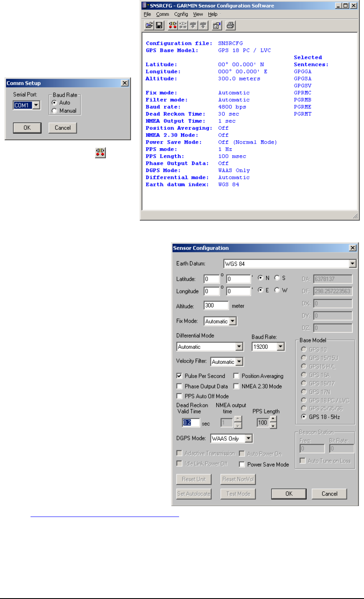Image resolution: width=364 pixels, height=599 pixels.
Task: Click the Open file toolbar icon
Action: [x=149, y=26]
